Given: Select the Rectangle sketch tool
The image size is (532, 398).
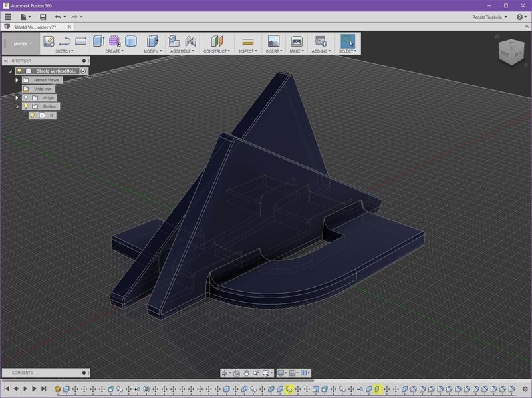Looking at the screenshot, I should coord(80,41).
